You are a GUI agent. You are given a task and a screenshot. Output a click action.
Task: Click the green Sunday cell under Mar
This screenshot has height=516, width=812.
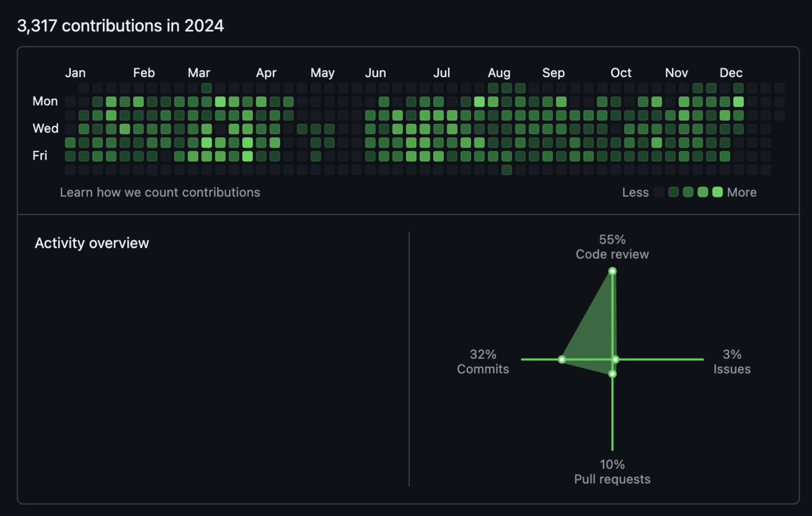tap(206, 88)
